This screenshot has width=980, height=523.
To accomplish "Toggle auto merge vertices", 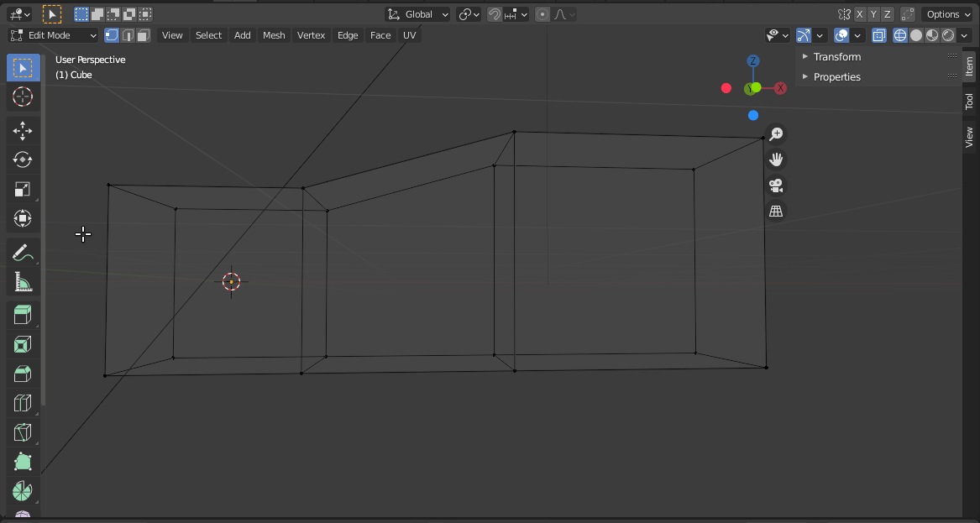I will pos(908,13).
